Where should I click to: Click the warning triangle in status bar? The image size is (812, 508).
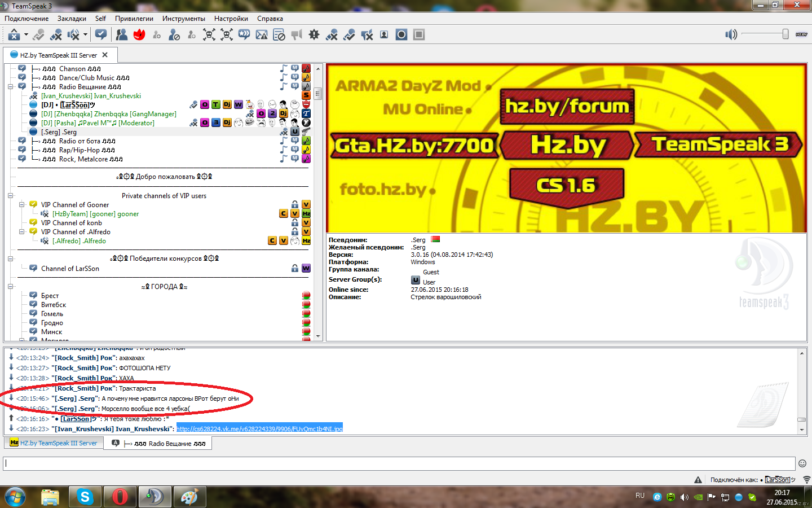pos(698,480)
